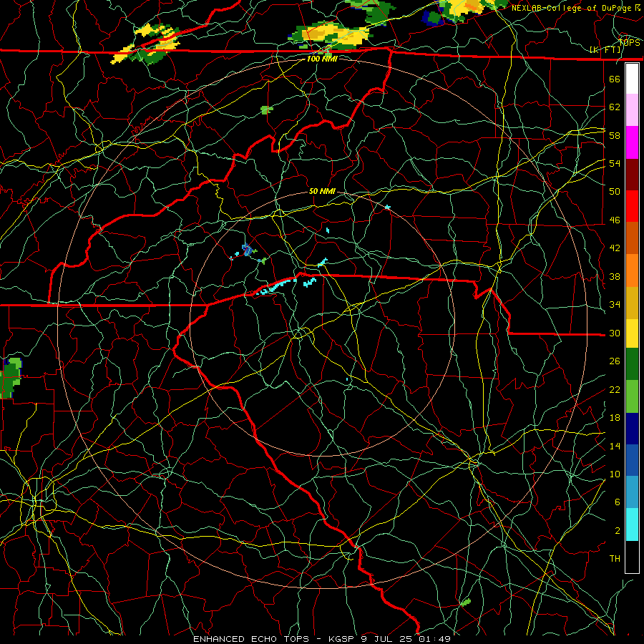Screen dimensions: 644x644
Task: Click the "26" scale label
Action: (615, 361)
